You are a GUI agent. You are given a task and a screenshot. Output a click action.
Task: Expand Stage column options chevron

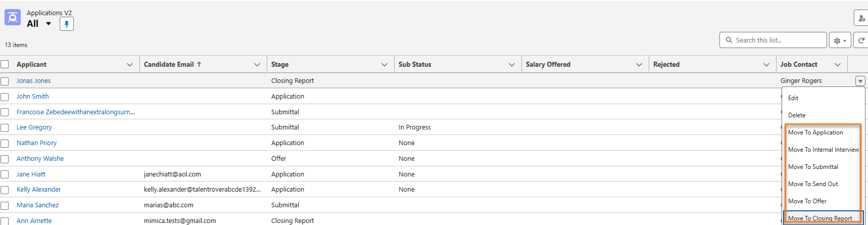[x=384, y=65]
